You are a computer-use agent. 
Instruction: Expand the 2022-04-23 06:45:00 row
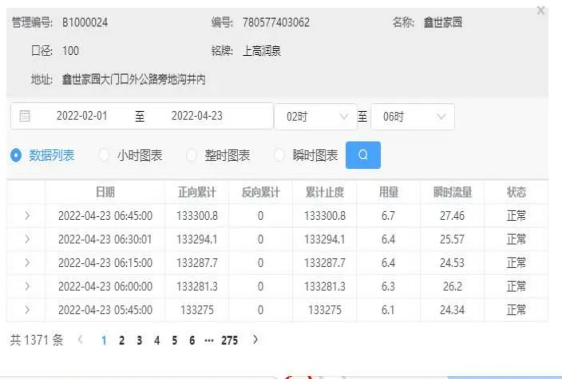pyautogui.click(x=27, y=216)
